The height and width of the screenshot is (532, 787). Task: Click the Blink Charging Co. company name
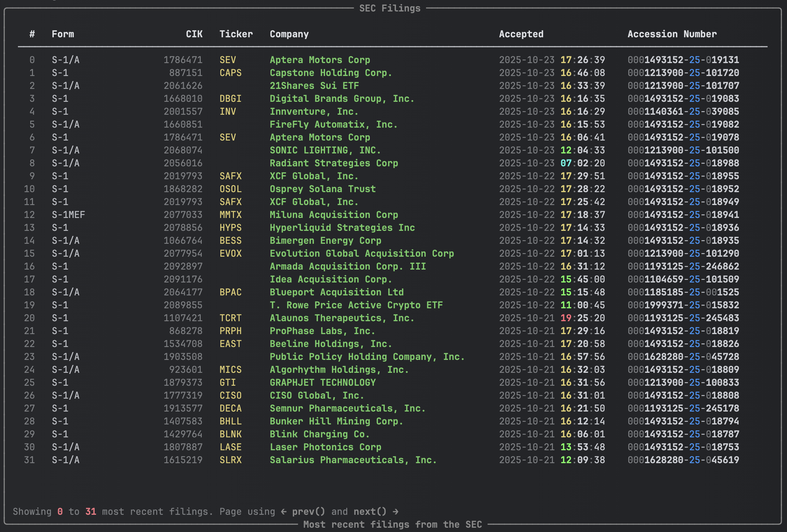319,434
